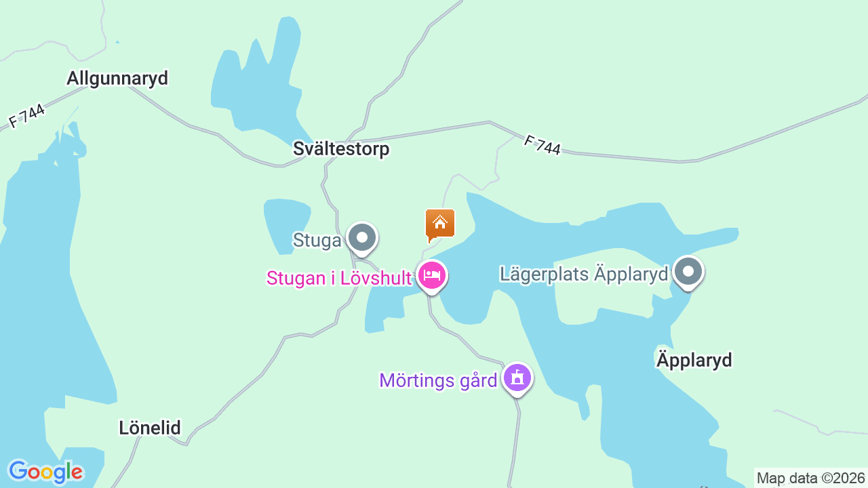Click the Svältestorp place name
The image size is (868, 488).
pyautogui.click(x=341, y=148)
